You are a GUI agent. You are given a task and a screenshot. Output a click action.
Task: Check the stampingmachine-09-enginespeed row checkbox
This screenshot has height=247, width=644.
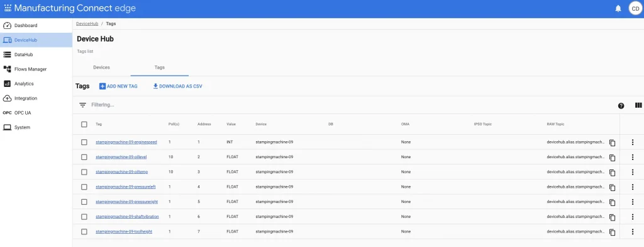[84, 142]
